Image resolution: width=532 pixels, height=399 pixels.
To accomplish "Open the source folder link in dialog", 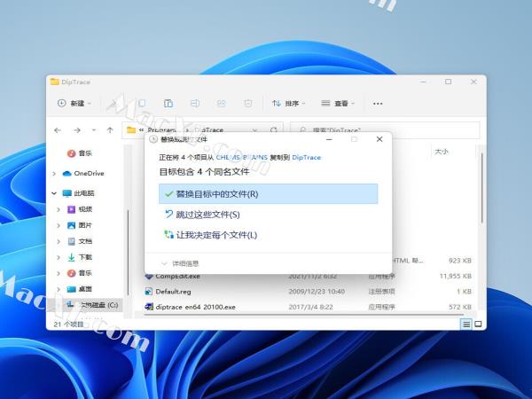I will point(241,158).
